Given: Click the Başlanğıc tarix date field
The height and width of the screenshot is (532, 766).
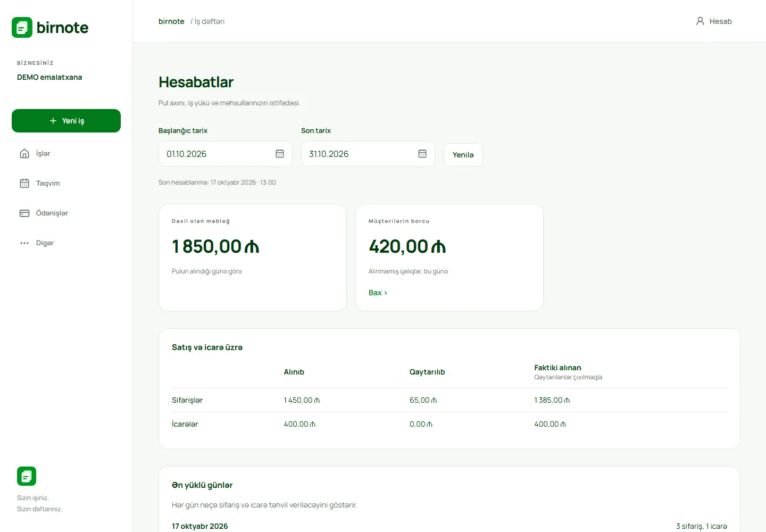Looking at the screenshot, I should coord(226,154).
